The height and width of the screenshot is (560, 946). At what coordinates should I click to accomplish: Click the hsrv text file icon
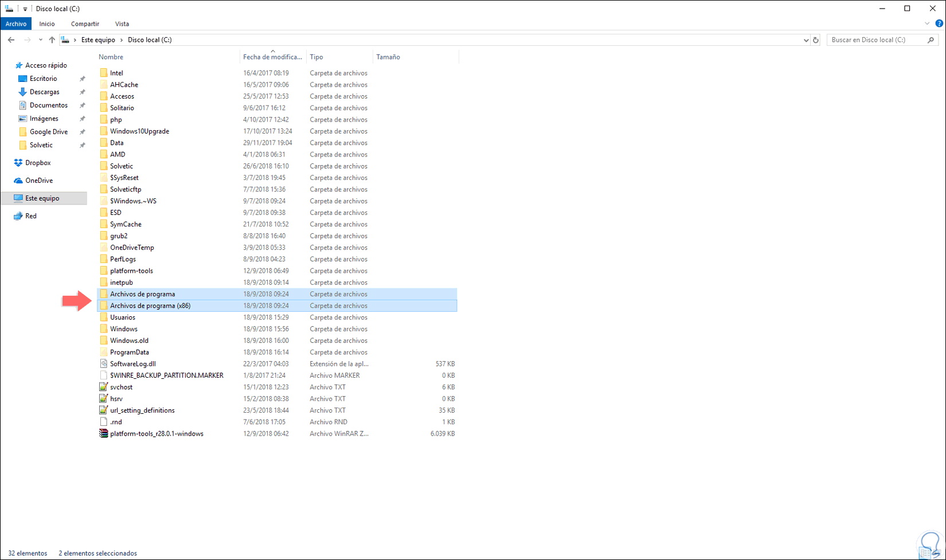(103, 398)
